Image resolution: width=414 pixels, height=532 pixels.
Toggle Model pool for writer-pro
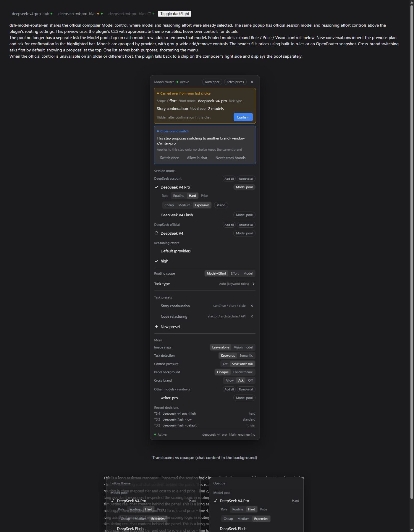tap(244, 398)
